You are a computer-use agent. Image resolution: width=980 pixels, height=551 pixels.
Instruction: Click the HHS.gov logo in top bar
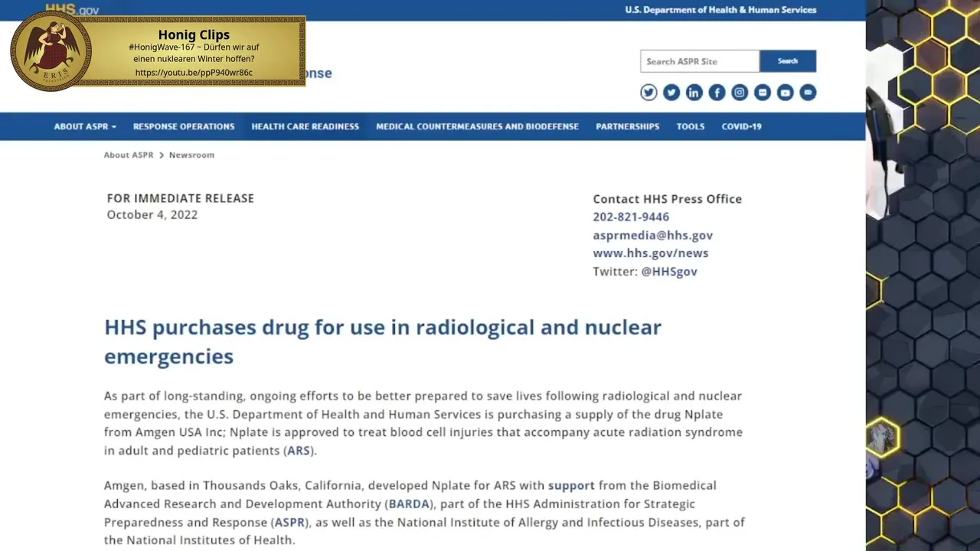[x=72, y=10]
